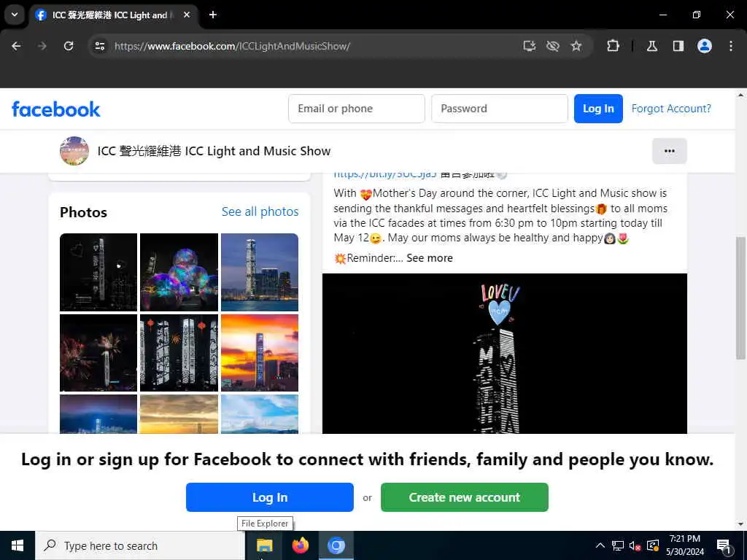Reload the Facebook page
This screenshot has width=747, height=560.
tap(69, 46)
